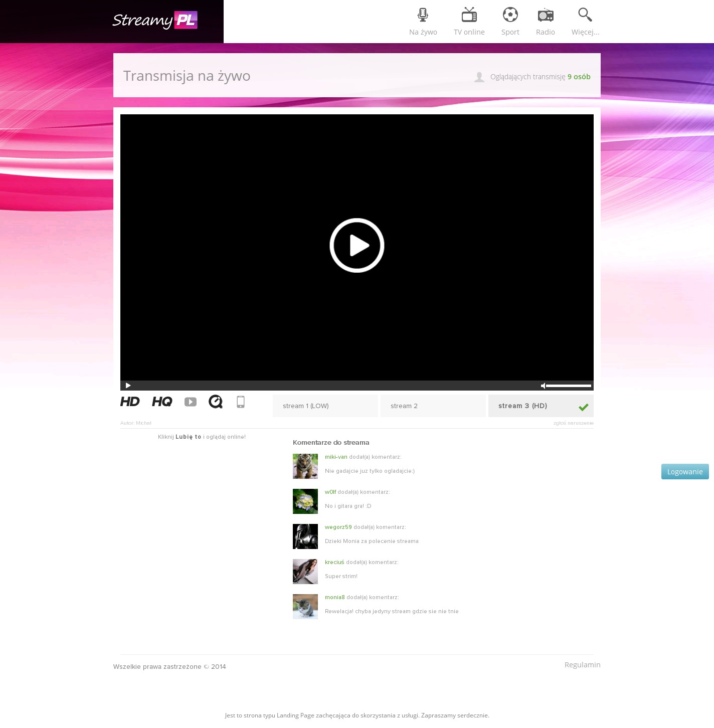Open the TV online section
714x728 pixels.
click(469, 22)
